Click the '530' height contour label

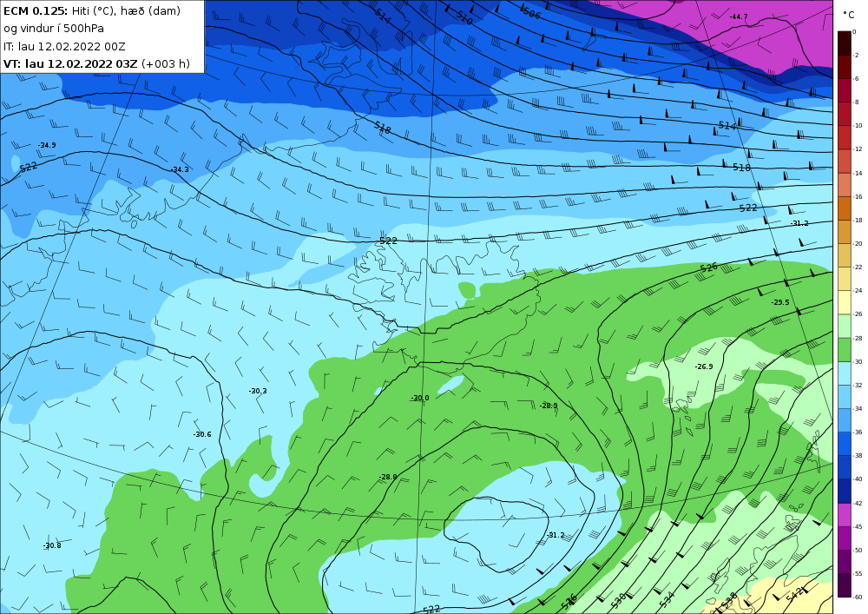pos(618,598)
